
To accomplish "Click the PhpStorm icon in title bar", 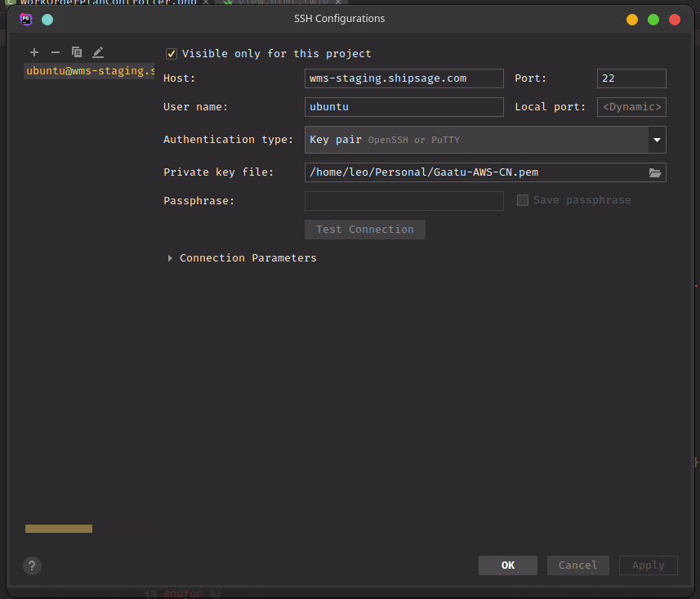I will tap(26, 19).
